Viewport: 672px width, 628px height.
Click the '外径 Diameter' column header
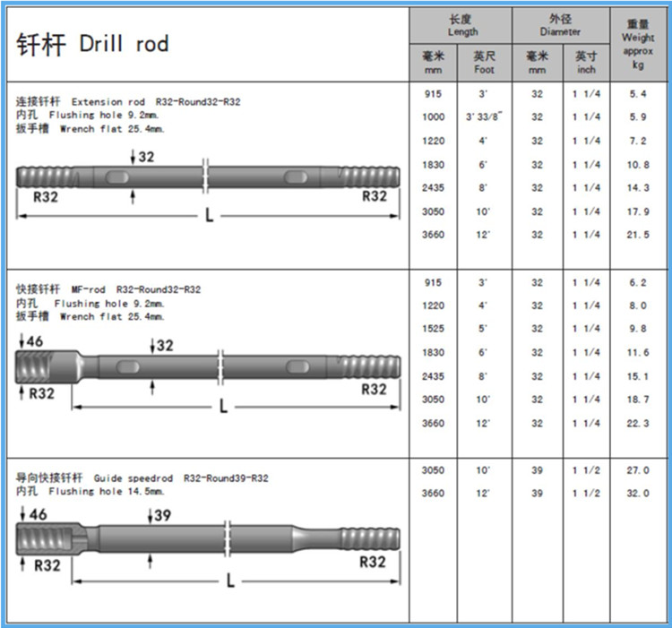(x=561, y=25)
